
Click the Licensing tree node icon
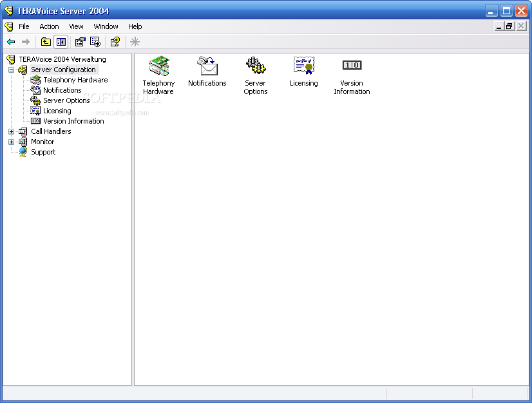click(35, 111)
